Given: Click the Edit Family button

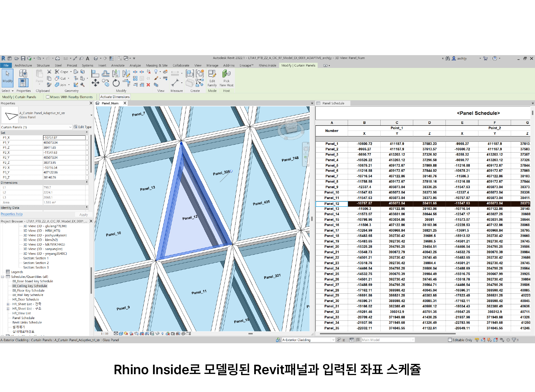Looking at the screenshot, I should [212, 78].
